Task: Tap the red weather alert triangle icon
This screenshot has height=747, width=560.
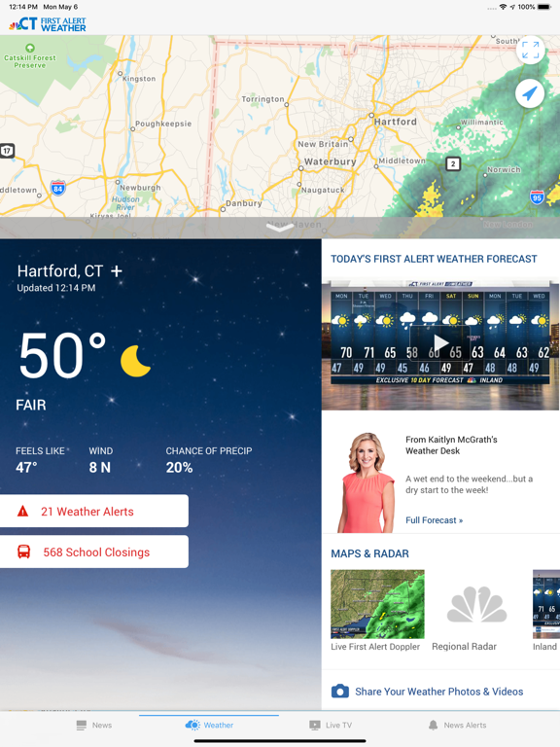Action: [22, 512]
